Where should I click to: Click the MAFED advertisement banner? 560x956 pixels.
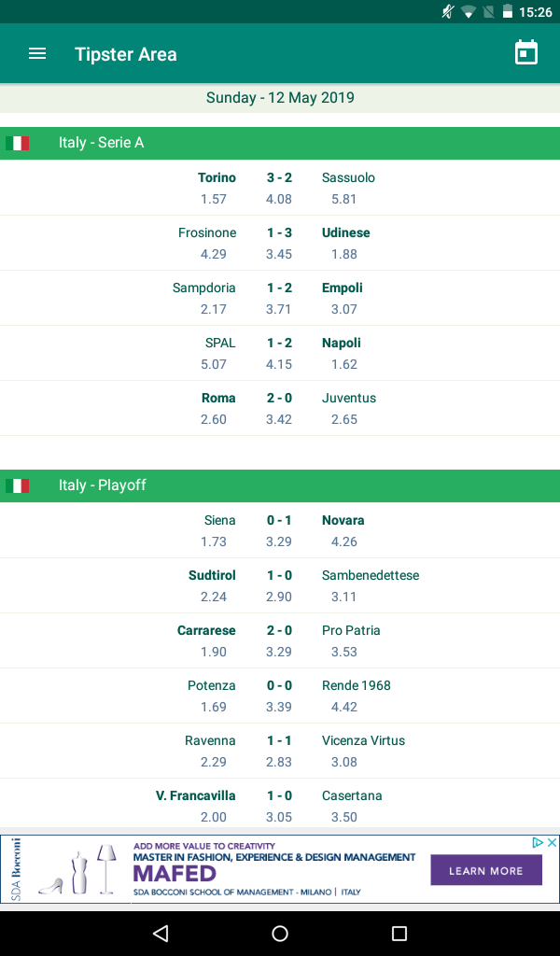[280, 869]
